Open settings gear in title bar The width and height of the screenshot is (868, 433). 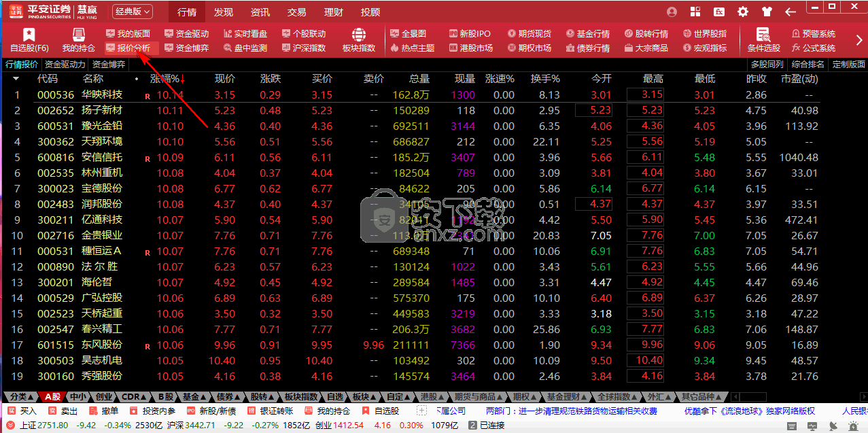(743, 12)
